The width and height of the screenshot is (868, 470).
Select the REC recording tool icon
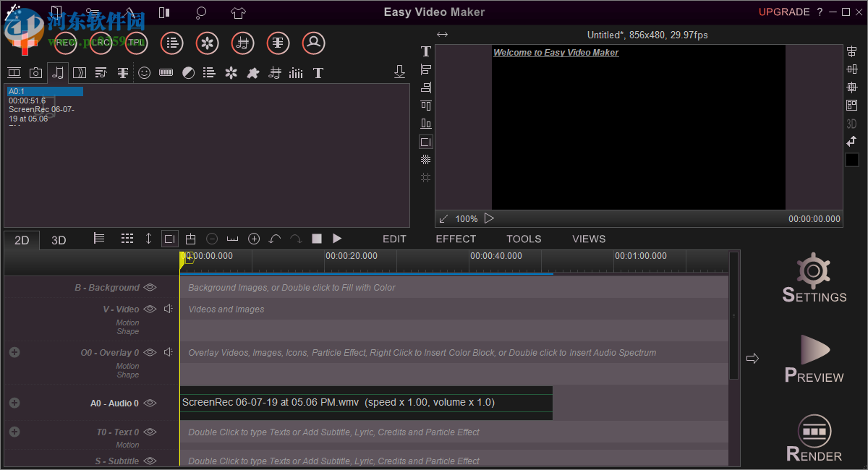click(64, 43)
